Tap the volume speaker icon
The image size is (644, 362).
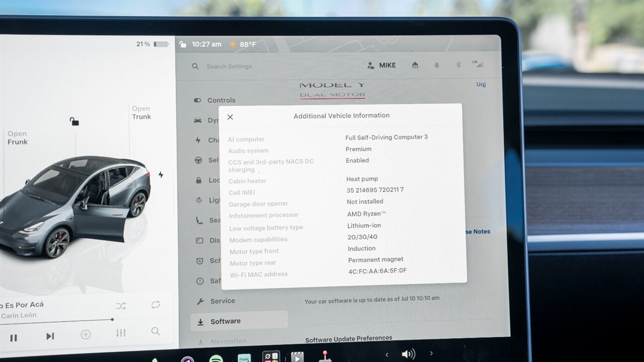pos(408,354)
